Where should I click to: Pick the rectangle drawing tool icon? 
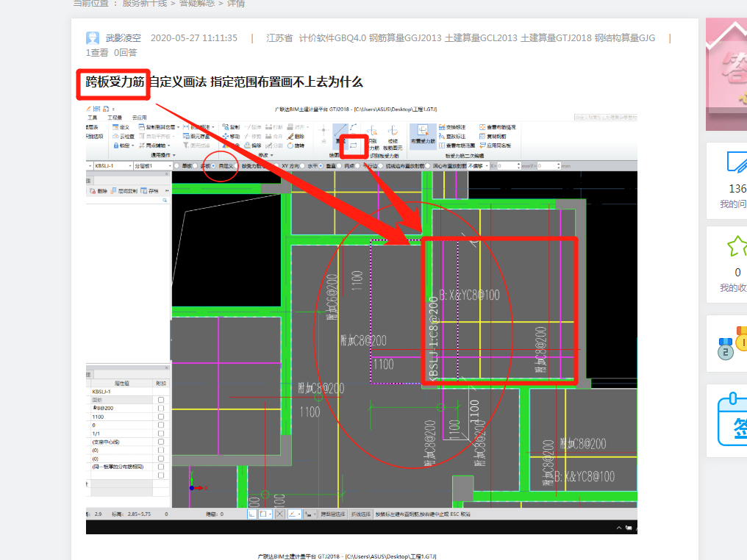tap(354, 146)
